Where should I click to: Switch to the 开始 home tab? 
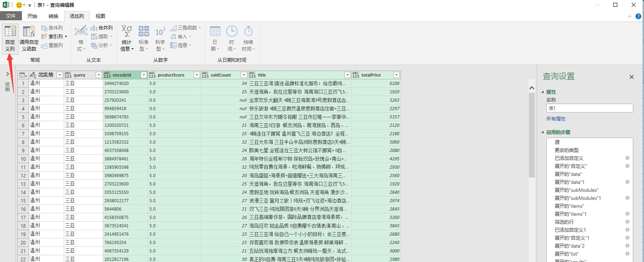[x=32, y=16]
